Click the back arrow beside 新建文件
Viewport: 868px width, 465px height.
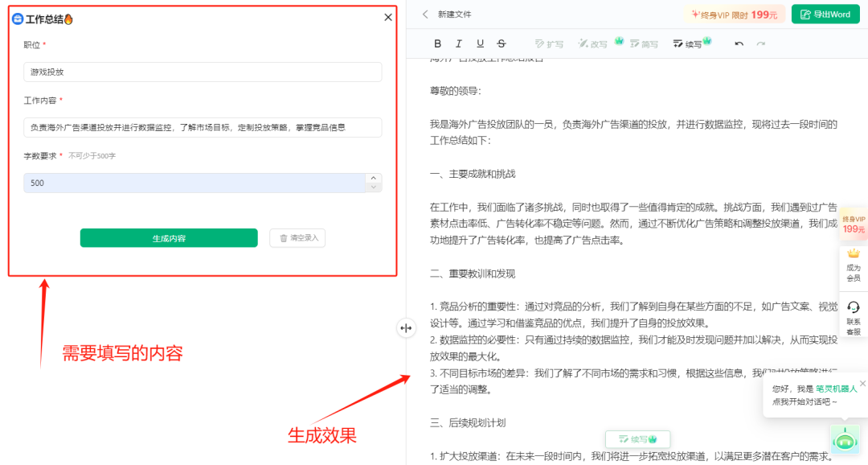pos(424,14)
